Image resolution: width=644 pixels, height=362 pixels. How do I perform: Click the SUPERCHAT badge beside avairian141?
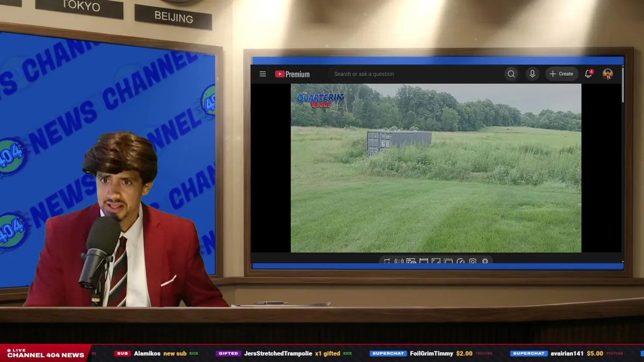[529, 353]
